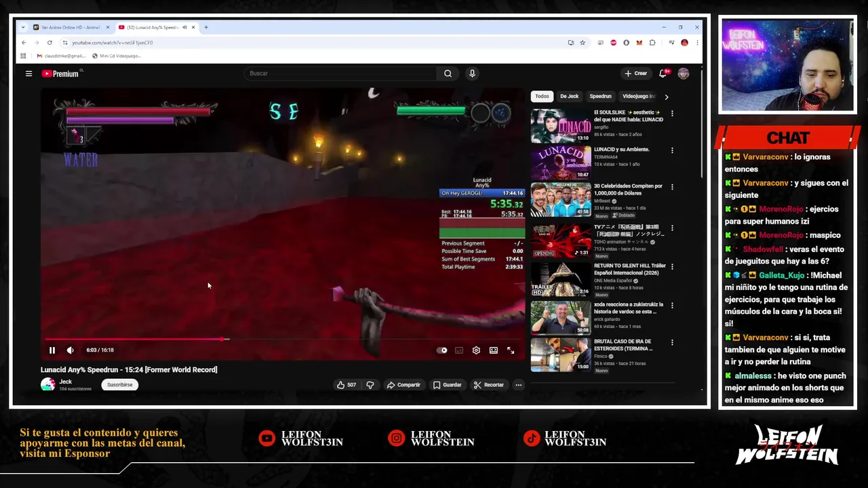Toggle subtitles with the captions icon
The height and width of the screenshot is (488, 868).
coord(459,350)
